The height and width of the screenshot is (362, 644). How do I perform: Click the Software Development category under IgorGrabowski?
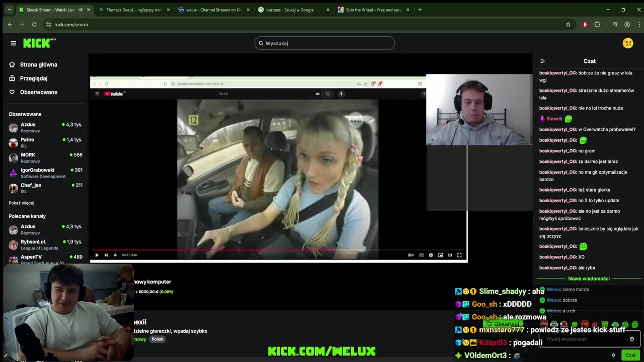pyautogui.click(x=43, y=176)
